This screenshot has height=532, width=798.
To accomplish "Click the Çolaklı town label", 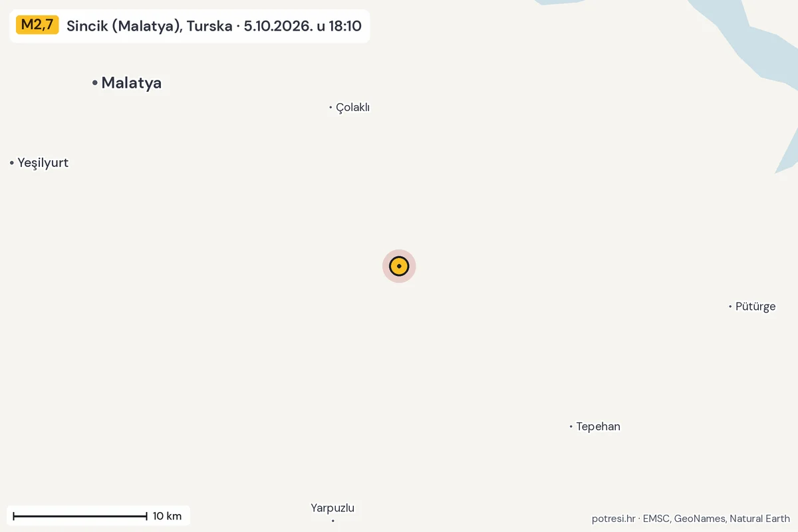I will 352,107.
